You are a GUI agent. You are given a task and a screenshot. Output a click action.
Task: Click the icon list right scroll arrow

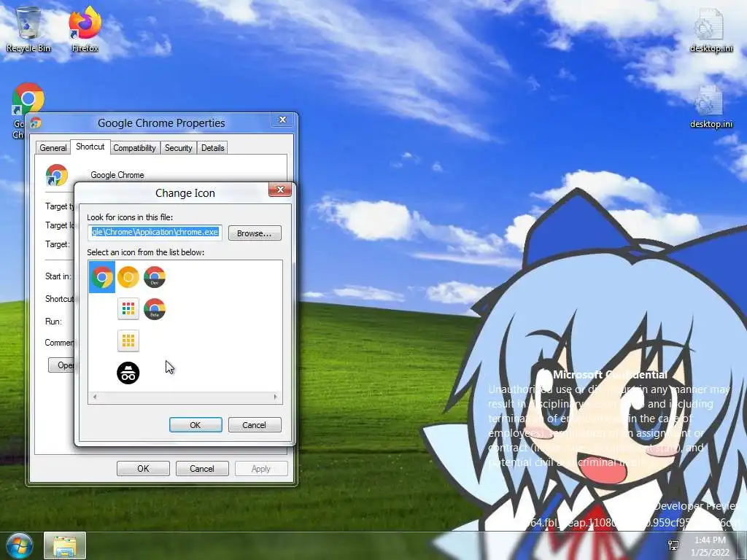(275, 397)
